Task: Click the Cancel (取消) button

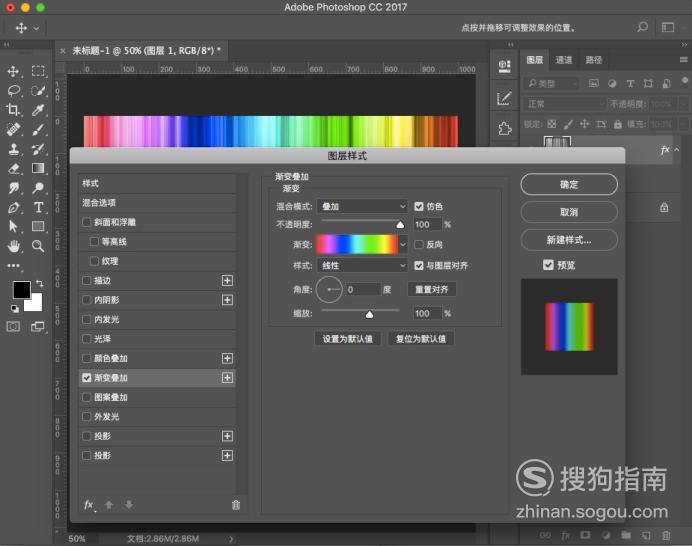Action: coord(569,212)
